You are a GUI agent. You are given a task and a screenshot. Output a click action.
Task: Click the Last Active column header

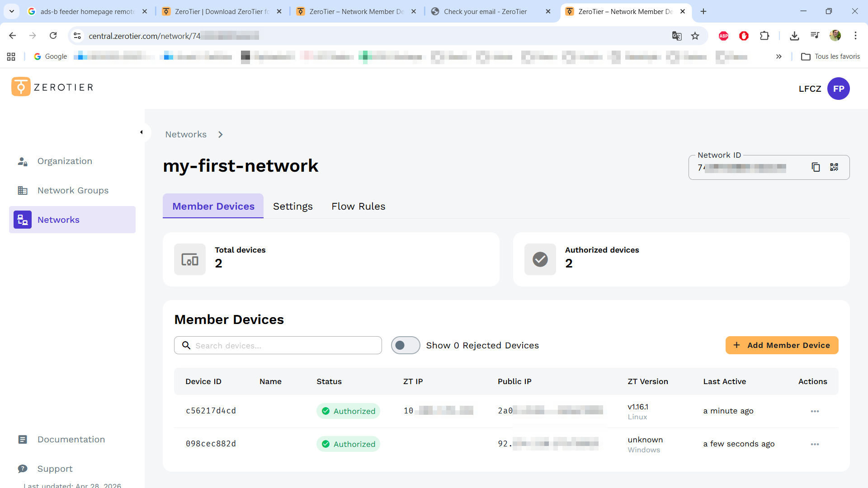[x=725, y=382]
